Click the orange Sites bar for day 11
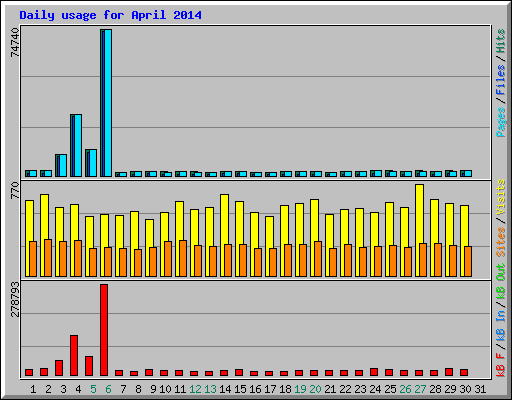The width and height of the screenshot is (512, 400). 183,258
